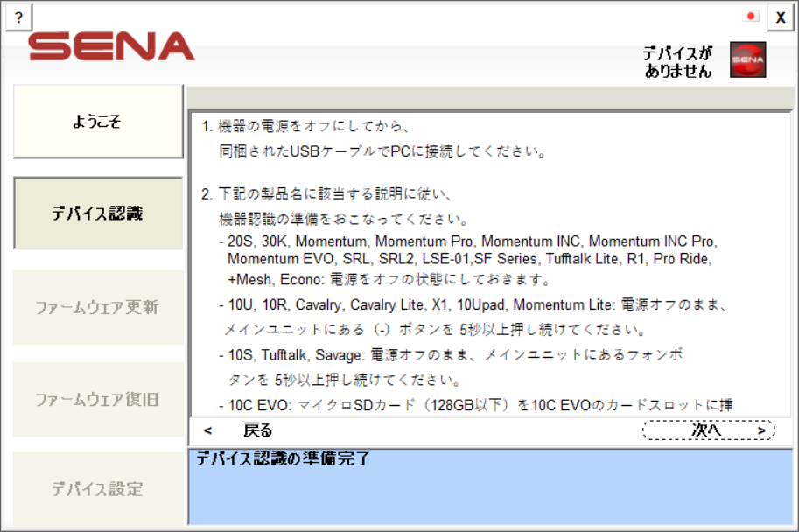The width and height of the screenshot is (799, 532).
Task: Click the 10U, 10R, Cavalry instruction line
Action: pyautogui.click(x=473, y=304)
